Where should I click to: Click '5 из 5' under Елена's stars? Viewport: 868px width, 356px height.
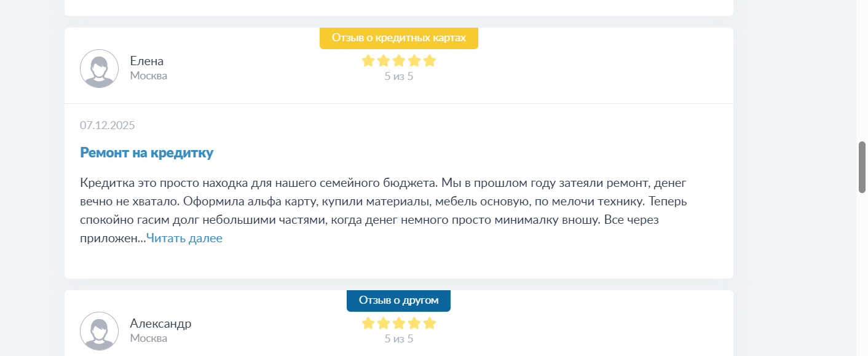399,76
